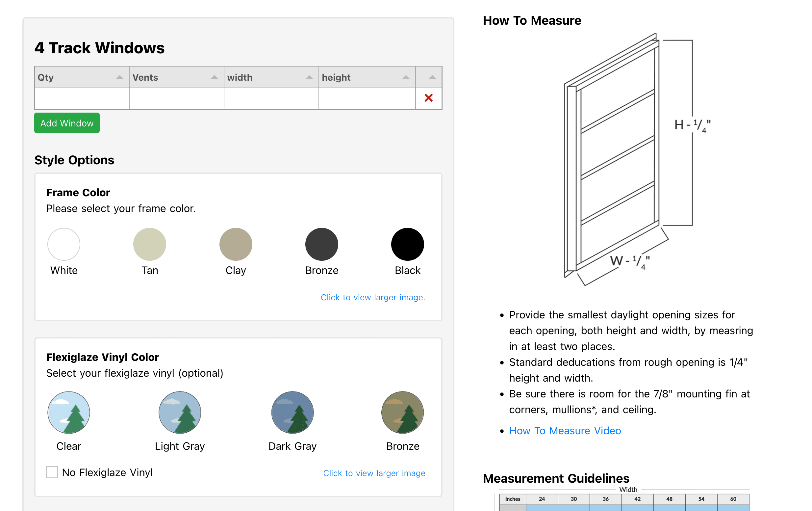The image size is (812, 511).
Task: Click the Add Window button
Action: 66,122
